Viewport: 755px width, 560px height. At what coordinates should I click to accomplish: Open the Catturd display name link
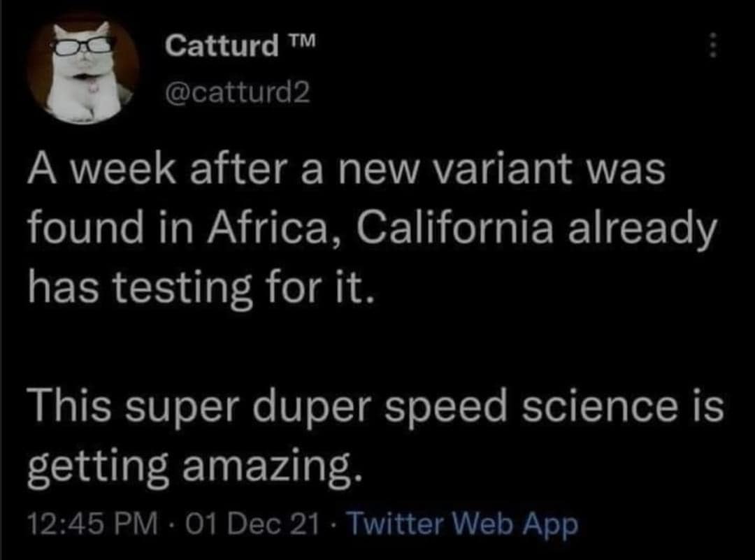222,46
